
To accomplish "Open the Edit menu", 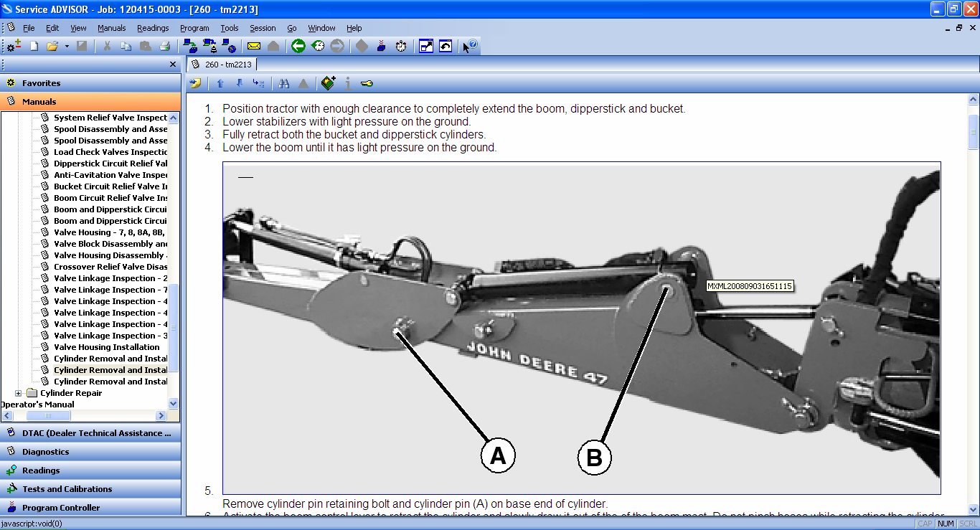I will 52,28.
